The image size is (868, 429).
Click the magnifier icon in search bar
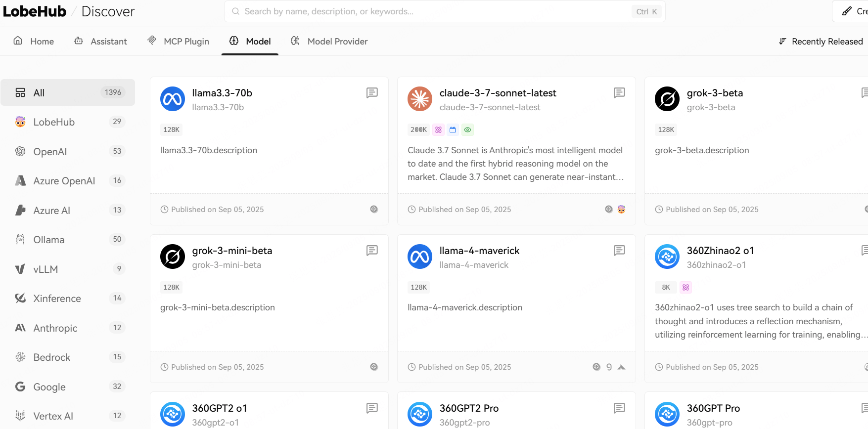pyautogui.click(x=236, y=11)
